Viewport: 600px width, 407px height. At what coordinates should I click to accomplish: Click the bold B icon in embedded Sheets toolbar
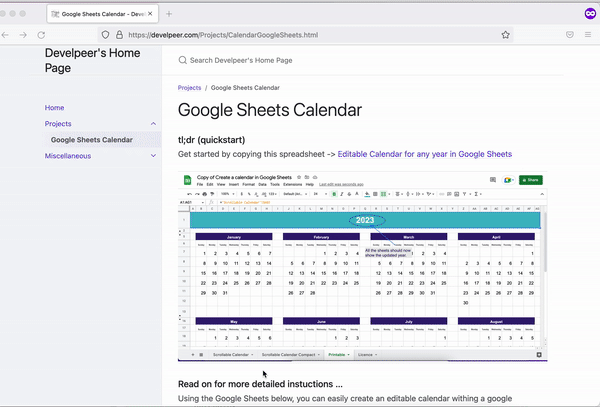pos(334,194)
